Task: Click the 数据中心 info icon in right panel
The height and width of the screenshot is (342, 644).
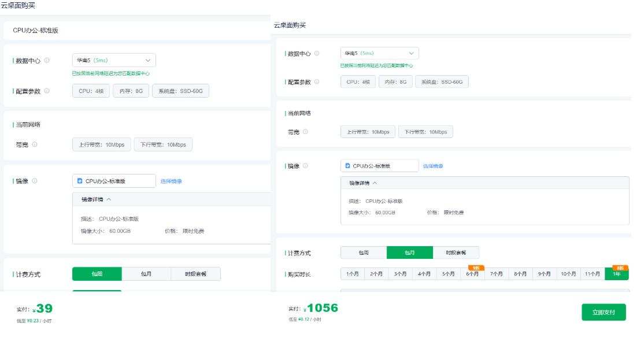Action: coord(317,53)
